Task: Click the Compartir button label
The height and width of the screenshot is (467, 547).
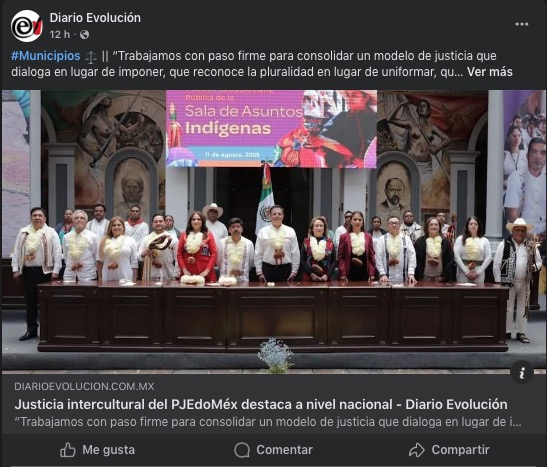Action: coord(460,450)
